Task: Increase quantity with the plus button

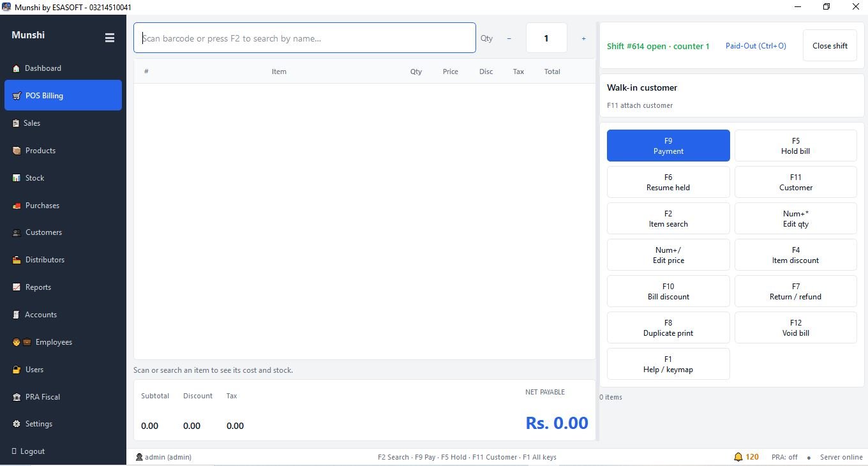Action: (x=583, y=38)
